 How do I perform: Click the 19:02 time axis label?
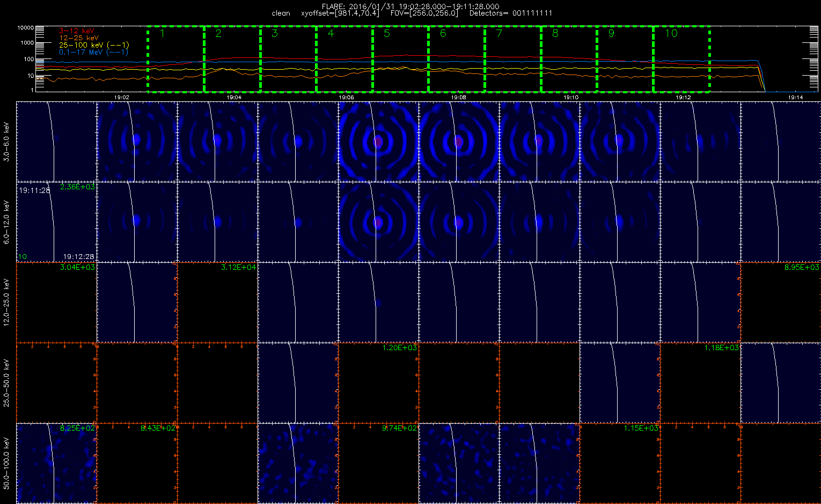122,98
